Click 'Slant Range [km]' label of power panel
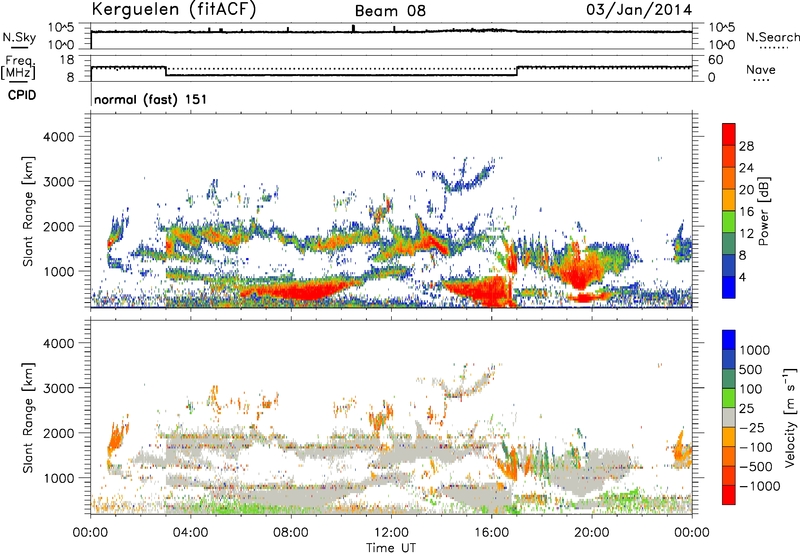This screenshot has height=554, width=800. coord(28,211)
